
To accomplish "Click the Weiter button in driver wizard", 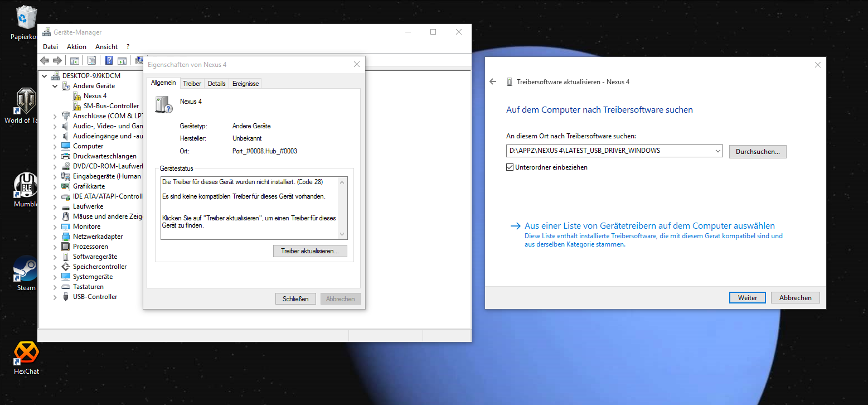I will [748, 298].
